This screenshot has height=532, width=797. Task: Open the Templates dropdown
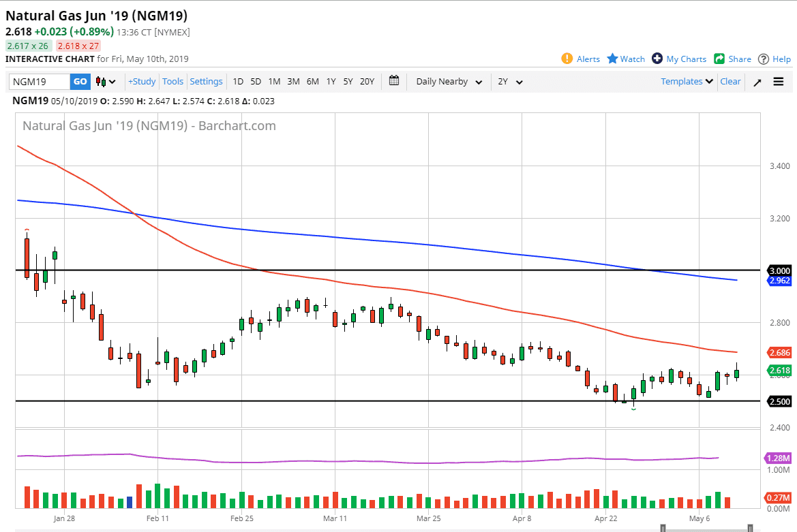[x=687, y=81]
